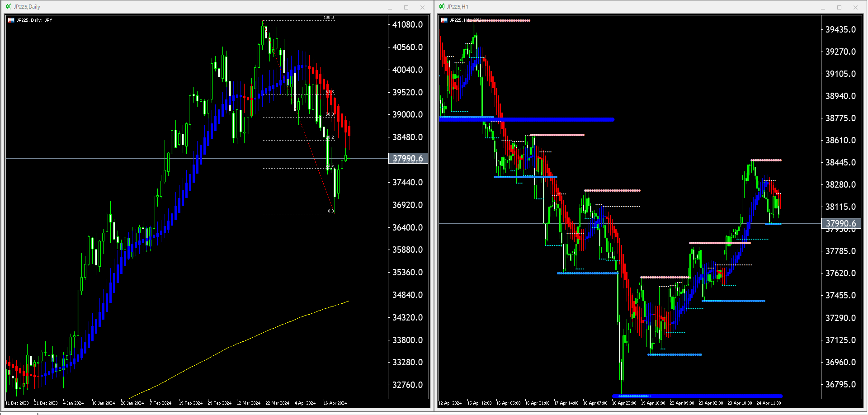Click the 39105.0 price label in H1 chart
Image resolution: width=868 pixels, height=415 pixels.
click(x=841, y=74)
